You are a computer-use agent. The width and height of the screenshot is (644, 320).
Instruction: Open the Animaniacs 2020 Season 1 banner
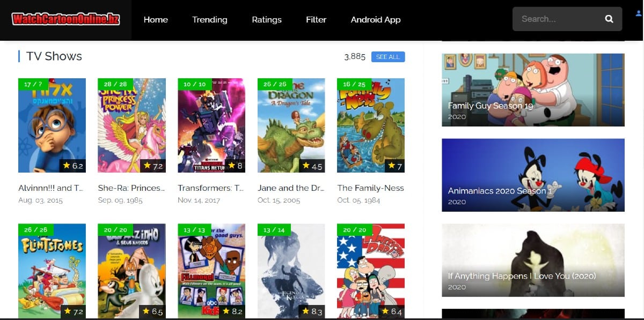(x=533, y=175)
